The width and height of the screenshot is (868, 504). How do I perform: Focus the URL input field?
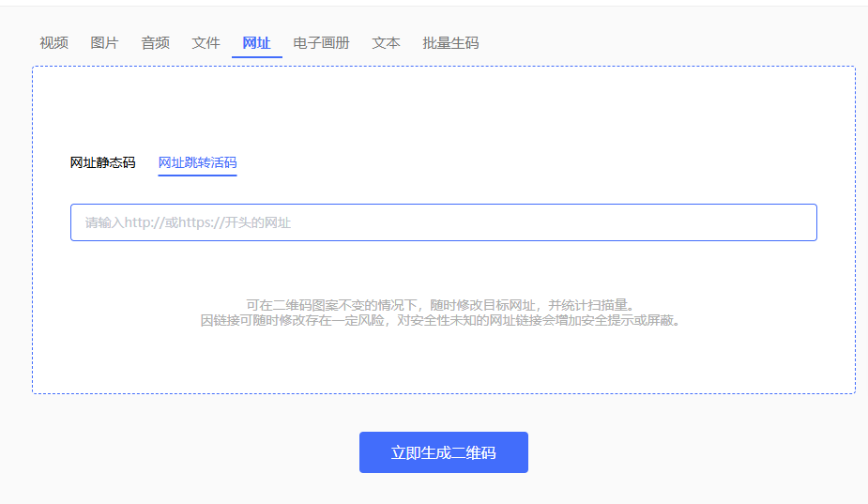click(444, 222)
